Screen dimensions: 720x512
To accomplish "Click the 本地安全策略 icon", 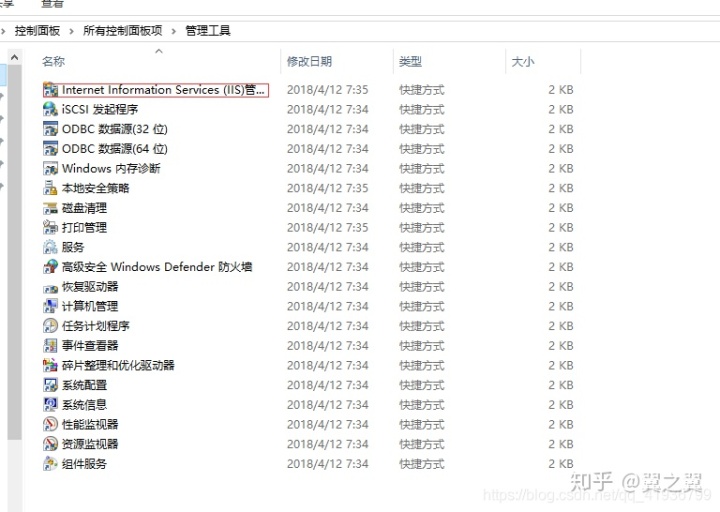I will pyautogui.click(x=51, y=188).
